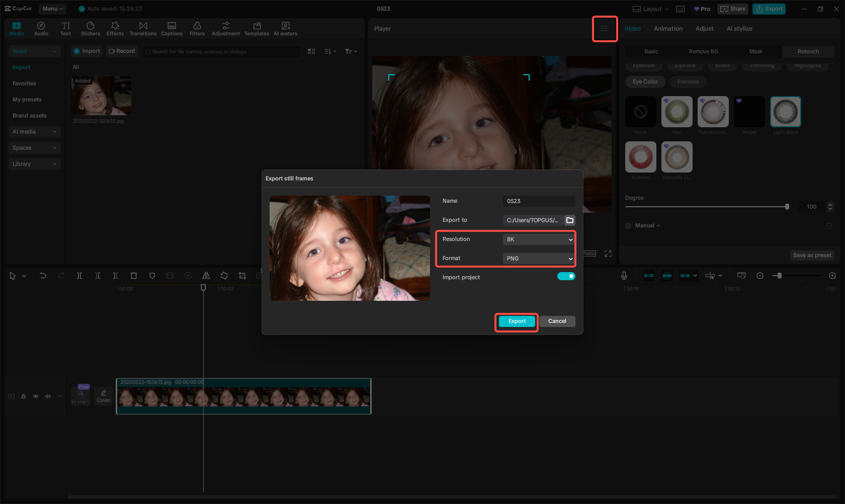Select the Mirror flip tool in the timeline toolbar

206,276
